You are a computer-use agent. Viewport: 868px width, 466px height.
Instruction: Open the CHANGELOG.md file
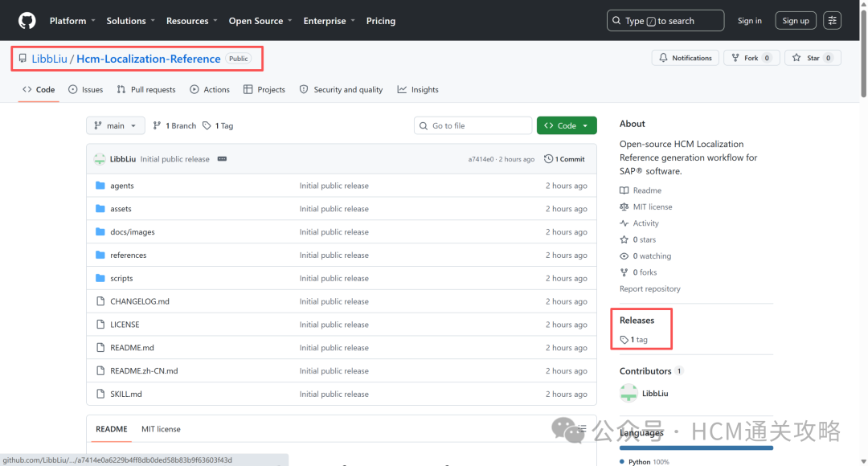(140, 301)
